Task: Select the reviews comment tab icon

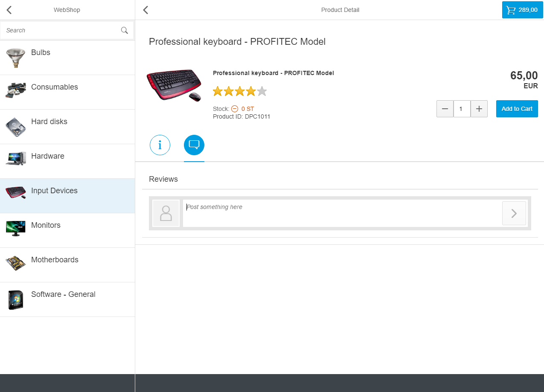Action: 194,145
